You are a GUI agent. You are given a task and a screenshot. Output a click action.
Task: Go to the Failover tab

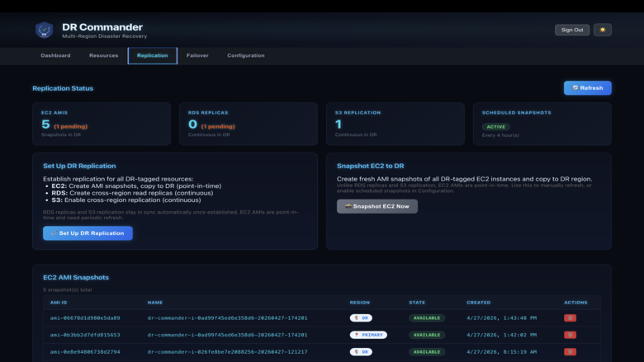(197, 55)
